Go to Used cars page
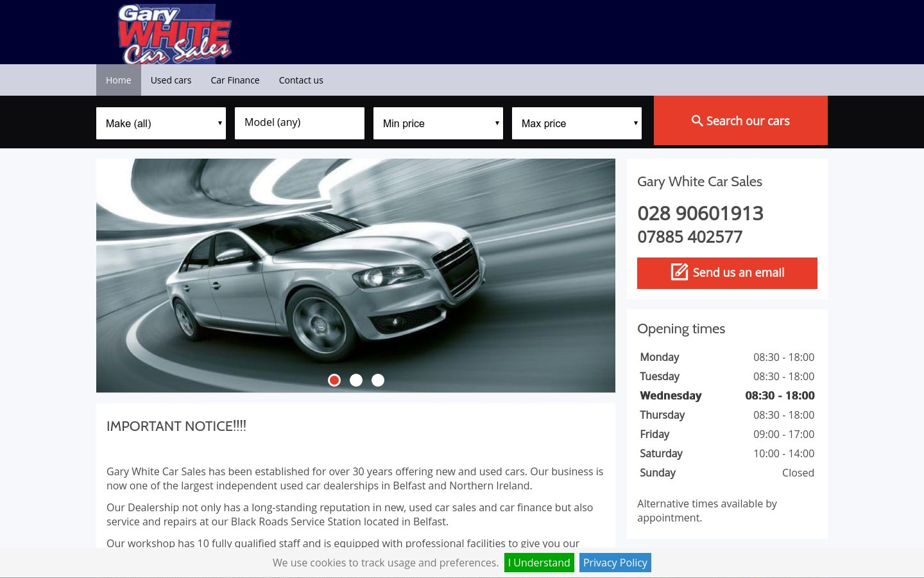 click(x=171, y=80)
